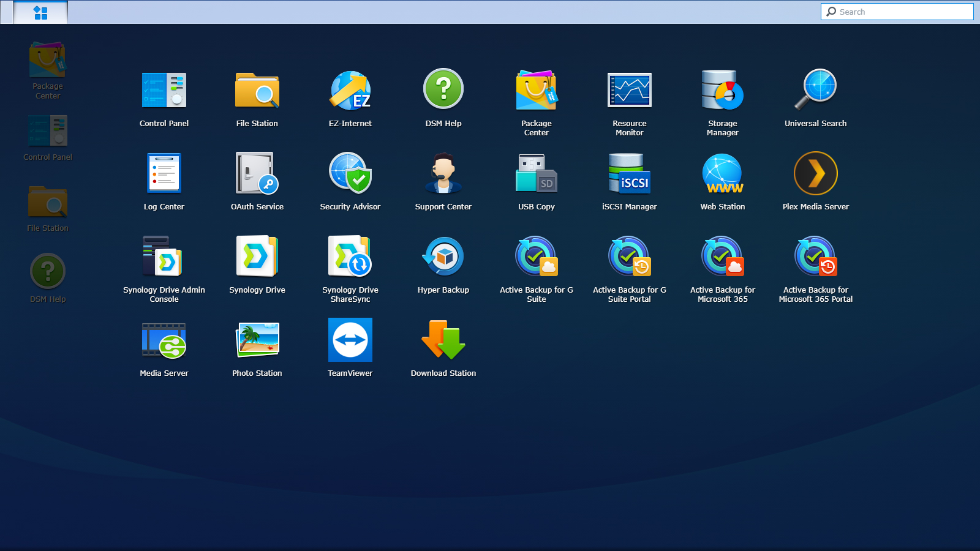Select the dimmed Package Center desktop shortcut
This screenshot has width=980, height=551.
point(48,70)
